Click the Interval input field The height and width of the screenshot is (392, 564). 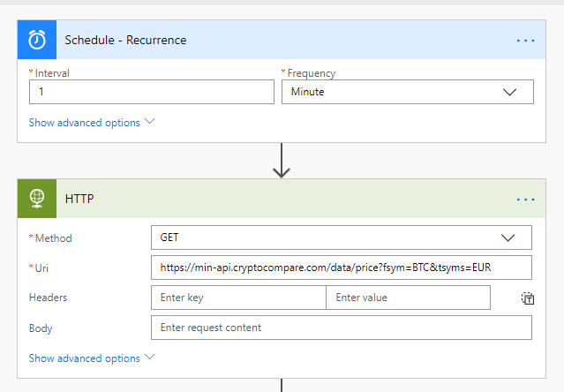pos(152,92)
